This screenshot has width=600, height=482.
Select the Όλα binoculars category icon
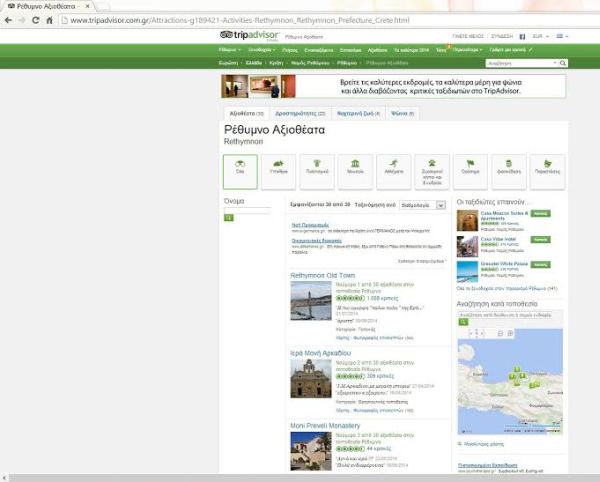[x=240, y=172]
